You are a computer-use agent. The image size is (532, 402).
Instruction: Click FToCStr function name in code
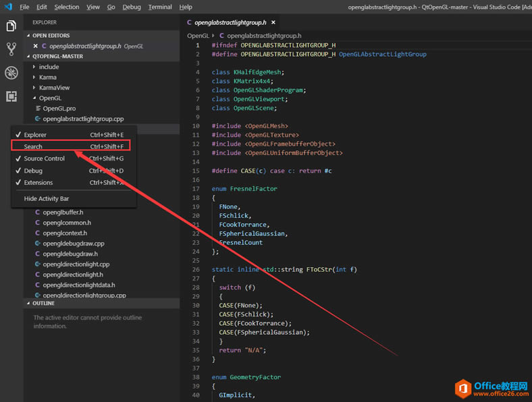pyautogui.click(x=319, y=270)
